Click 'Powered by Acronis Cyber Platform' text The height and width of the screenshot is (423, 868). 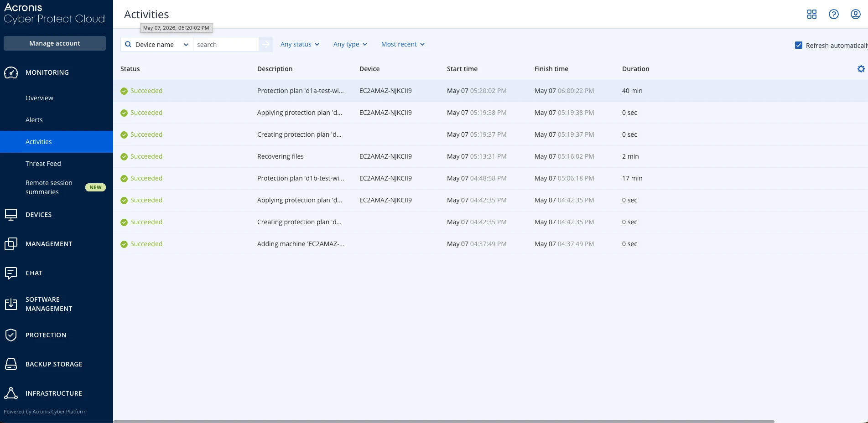click(x=45, y=412)
